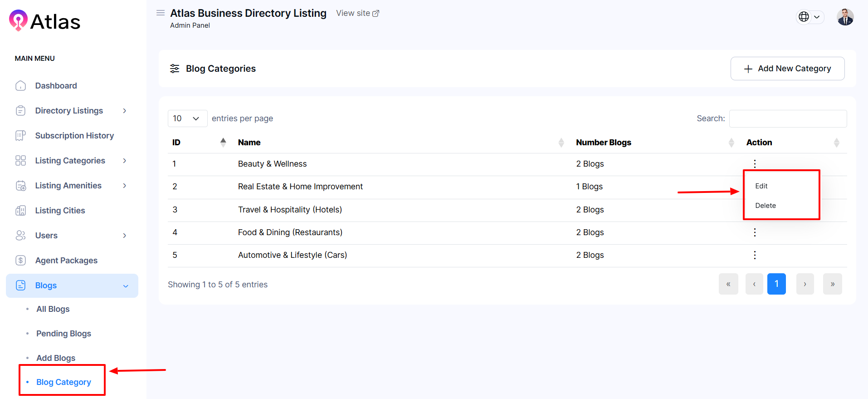The width and height of the screenshot is (868, 399).
Task: Open action menu for Automotive & Lifestyle row
Action: click(755, 255)
